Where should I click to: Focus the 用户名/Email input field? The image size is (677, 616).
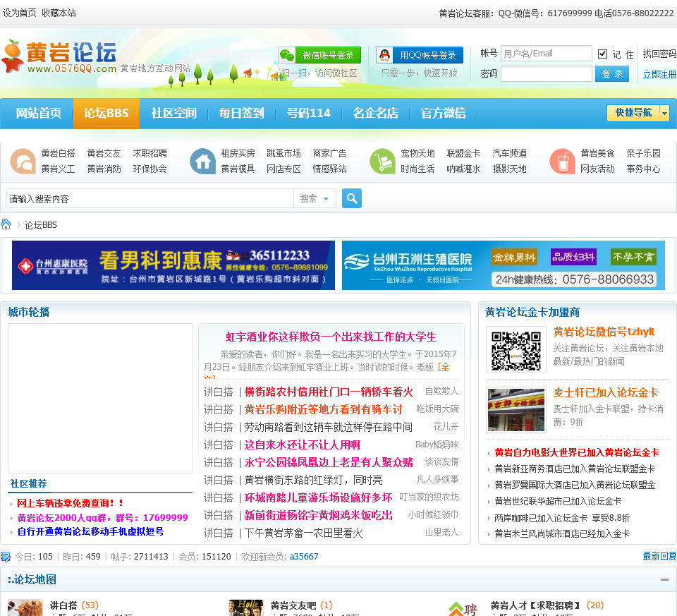tap(546, 54)
